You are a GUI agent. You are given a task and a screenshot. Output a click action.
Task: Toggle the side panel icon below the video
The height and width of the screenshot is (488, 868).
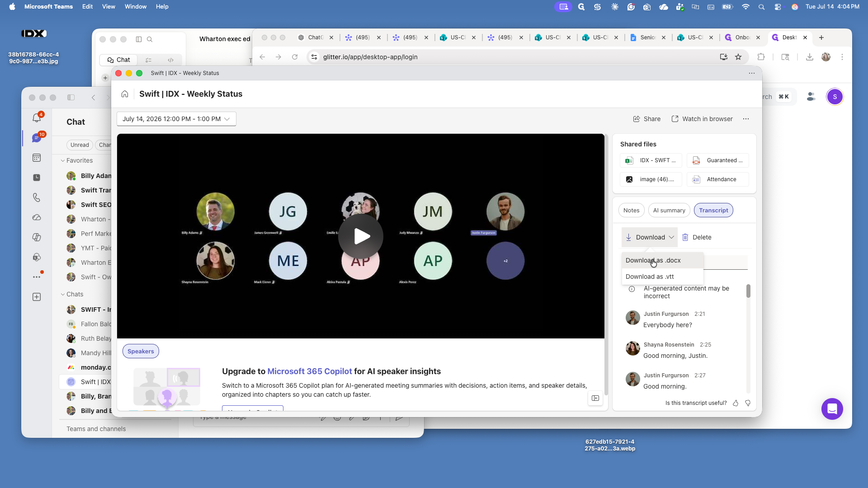pyautogui.click(x=595, y=398)
